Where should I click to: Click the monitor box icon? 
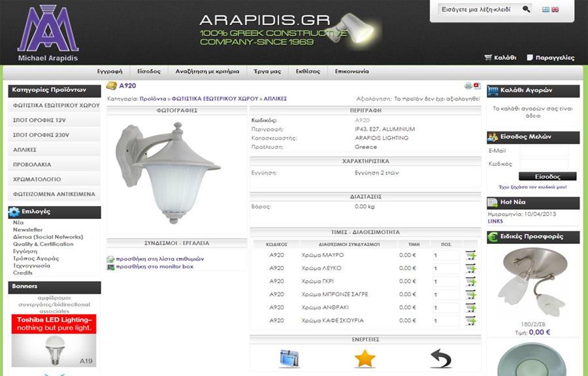pyautogui.click(x=110, y=267)
